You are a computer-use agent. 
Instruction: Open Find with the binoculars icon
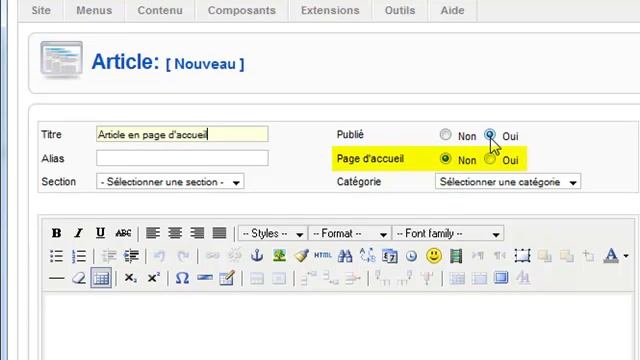pos(345,256)
